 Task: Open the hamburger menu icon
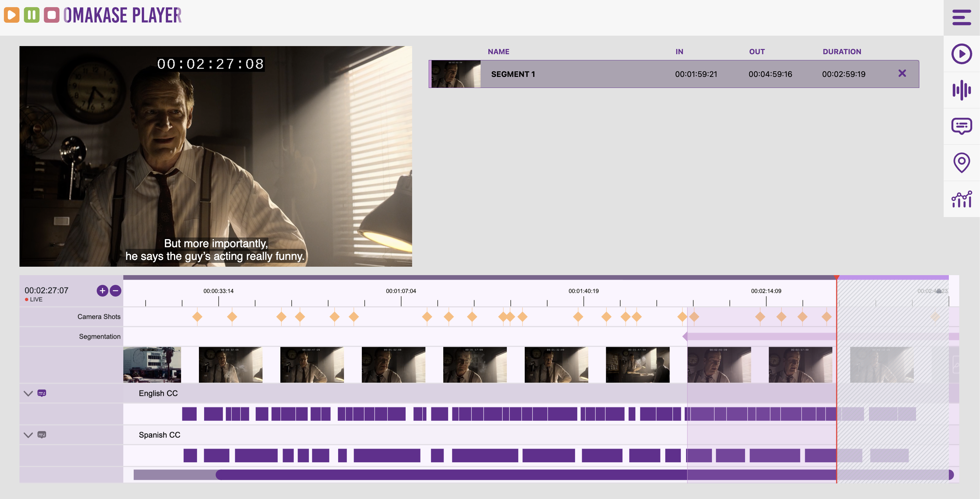(962, 18)
